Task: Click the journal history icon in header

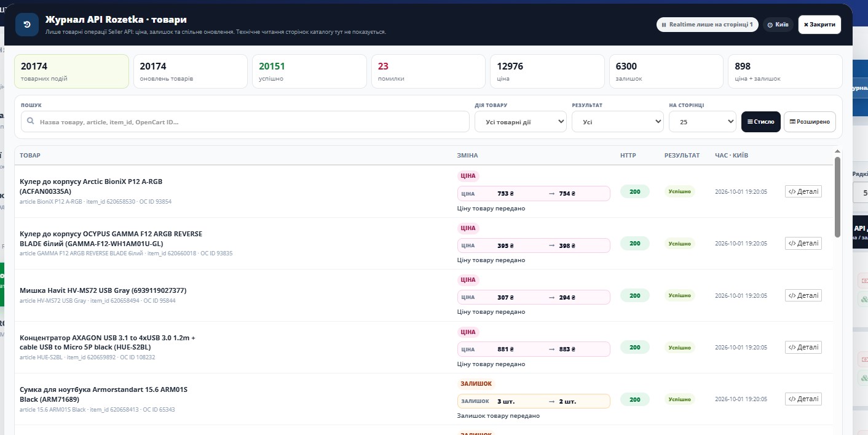Action: click(x=27, y=25)
